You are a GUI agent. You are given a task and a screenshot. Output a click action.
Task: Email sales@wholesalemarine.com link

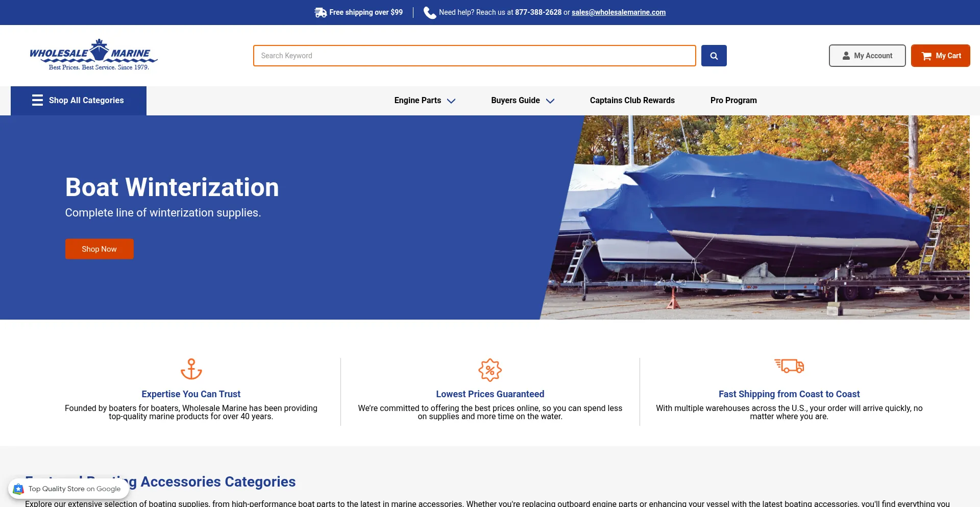619,12
